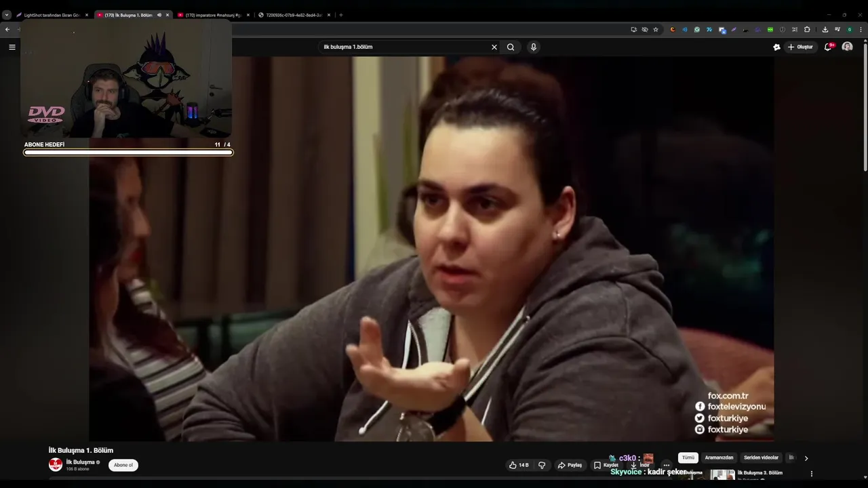The image size is (868, 488).
Task: Switch to LightShot tab
Action: pyautogui.click(x=52, y=15)
